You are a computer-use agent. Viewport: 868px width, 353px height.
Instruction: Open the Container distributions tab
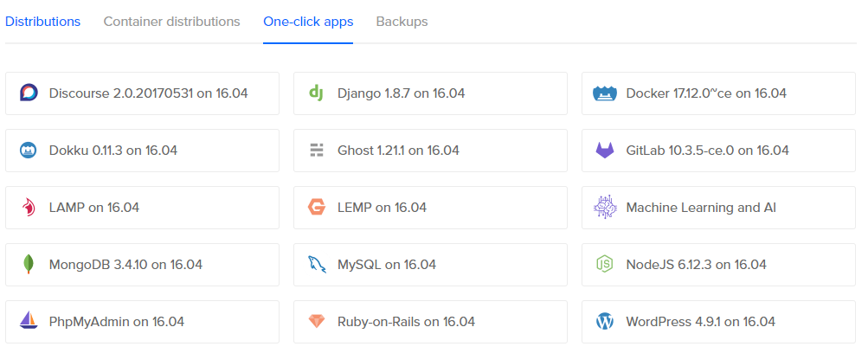[x=171, y=22]
